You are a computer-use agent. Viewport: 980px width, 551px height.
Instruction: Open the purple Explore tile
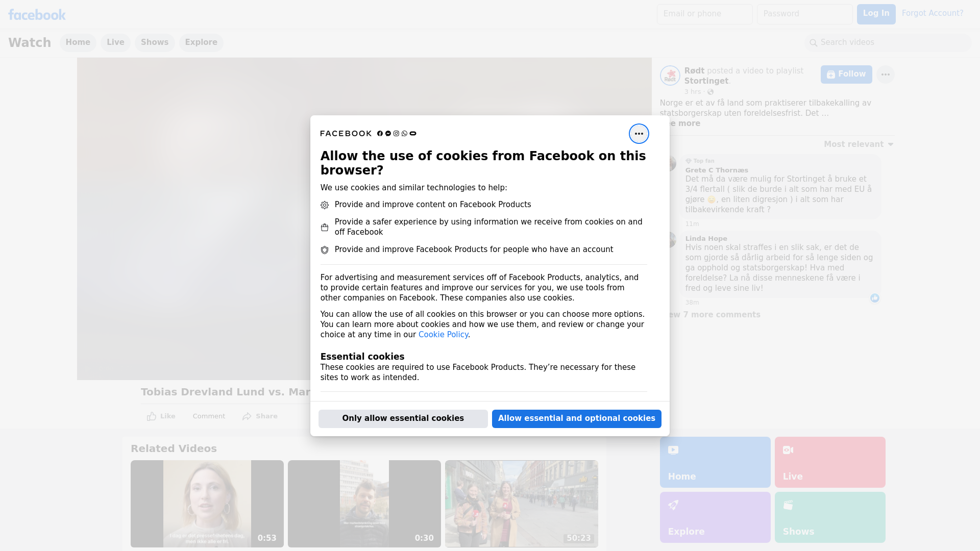[x=715, y=517]
